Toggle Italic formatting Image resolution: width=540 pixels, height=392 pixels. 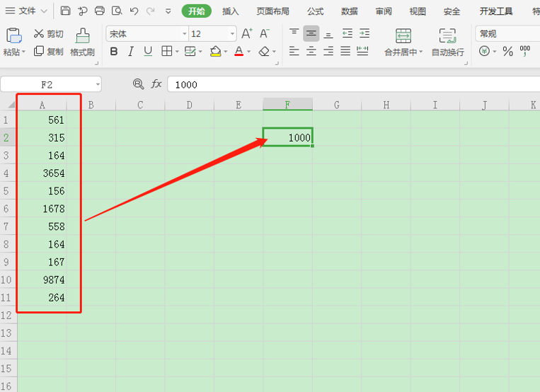click(x=130, y=52)
